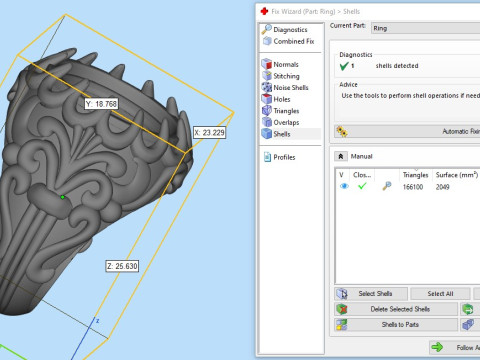This screenshot has width=480, height=360.
Task: Click Select Shells button
Action: [371, 294]
